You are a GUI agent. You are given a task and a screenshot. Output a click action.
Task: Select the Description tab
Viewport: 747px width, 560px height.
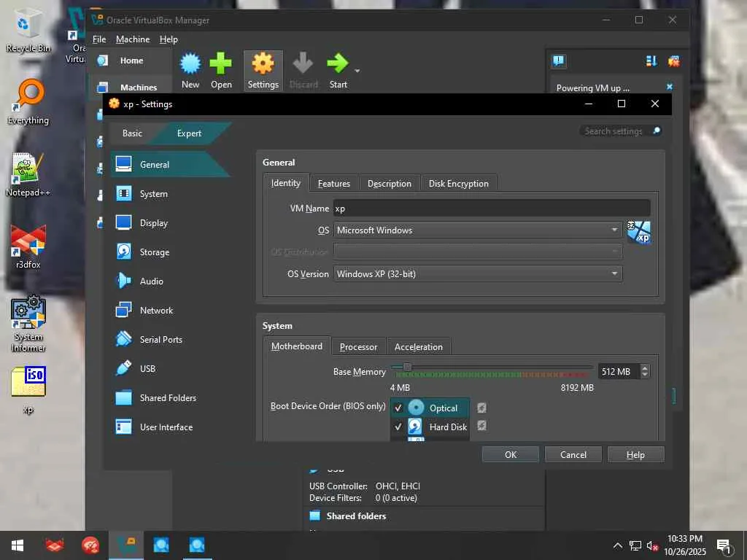[x=390, y=184]
